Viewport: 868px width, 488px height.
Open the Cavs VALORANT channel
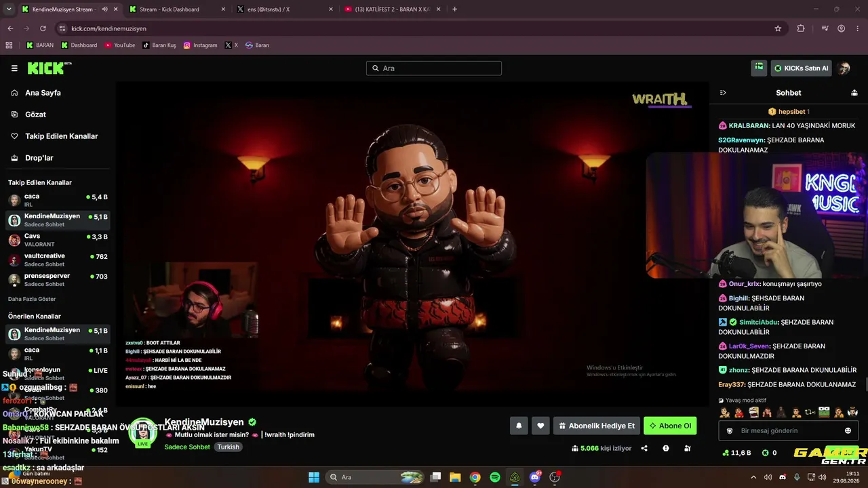point(58,240)
